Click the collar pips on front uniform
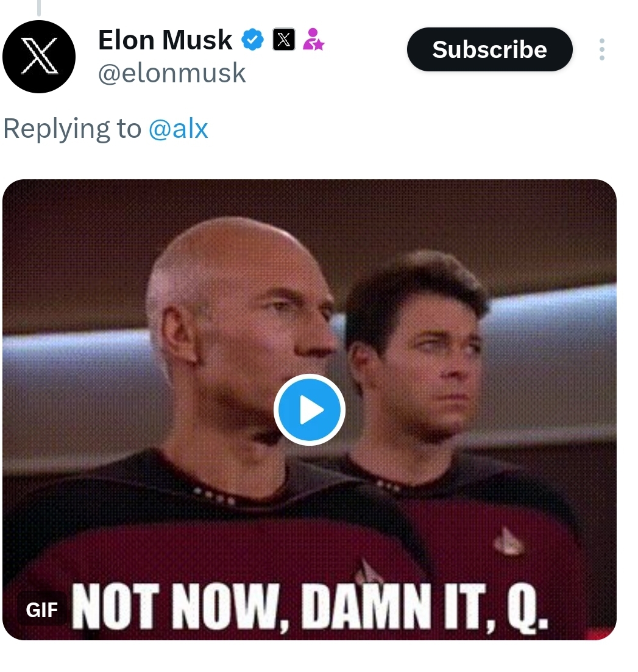Viewport: 638px width, 672px height. [x=213, y=495]
